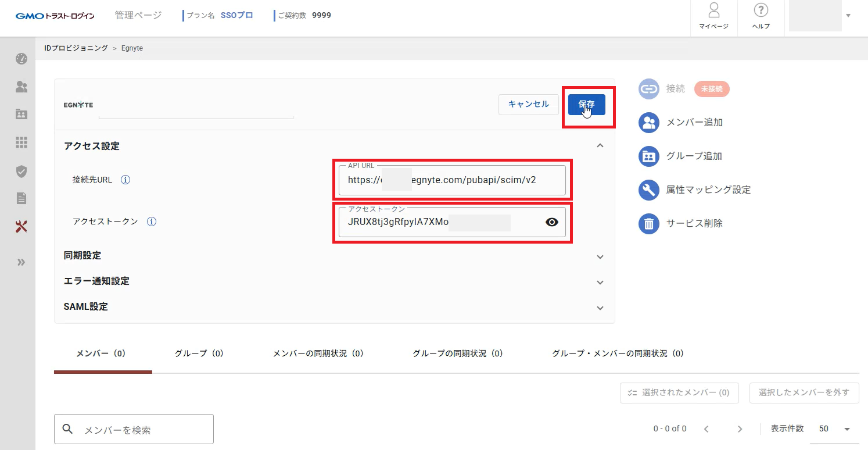This screenshot has width=868, height=450.
Task: Click the Egnyte breadcrumb text
Action: (132, 48)
